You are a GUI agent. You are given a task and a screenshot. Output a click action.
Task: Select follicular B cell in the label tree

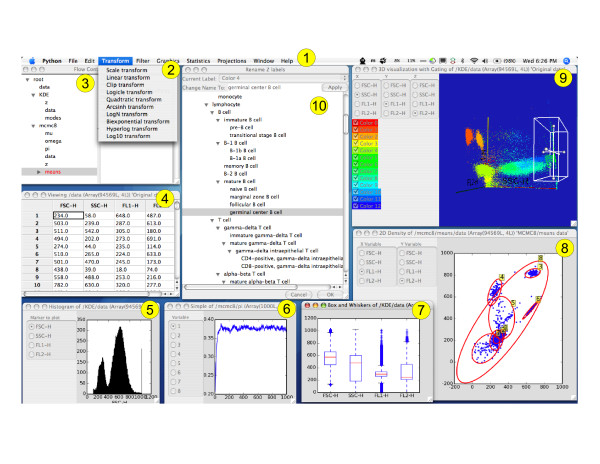point(247,205)
